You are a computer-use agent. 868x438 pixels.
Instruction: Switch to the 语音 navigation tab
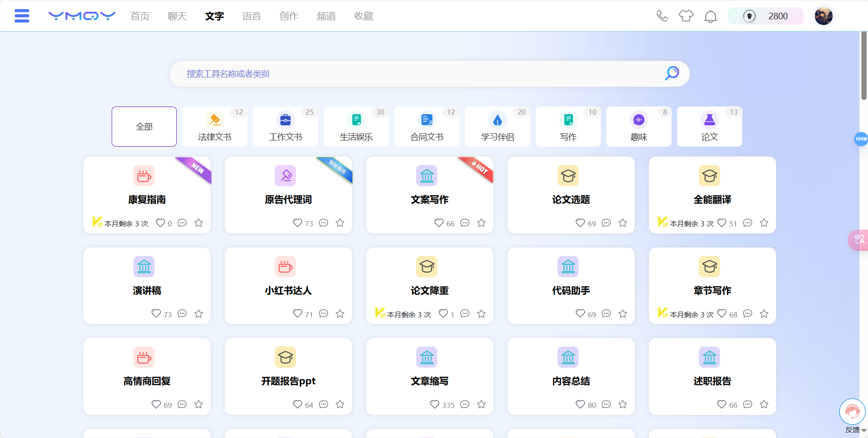252,16
